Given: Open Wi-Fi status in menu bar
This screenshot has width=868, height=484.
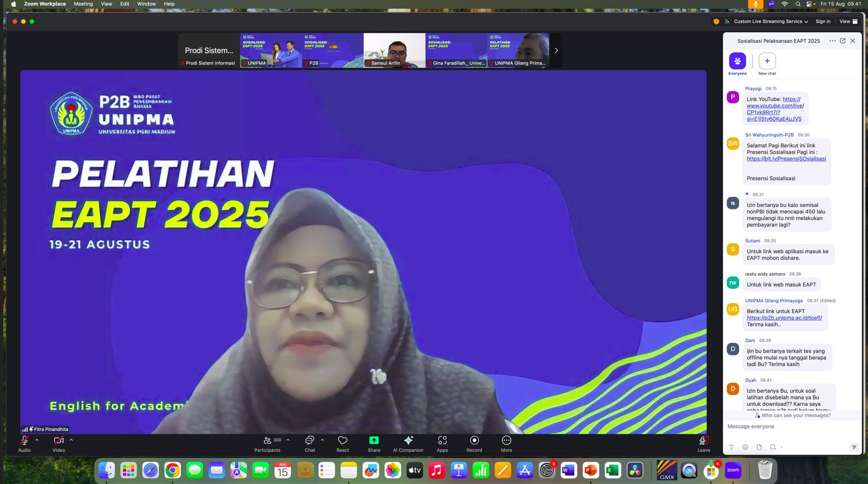Looking at the screenshot, I should click(785, 4).
